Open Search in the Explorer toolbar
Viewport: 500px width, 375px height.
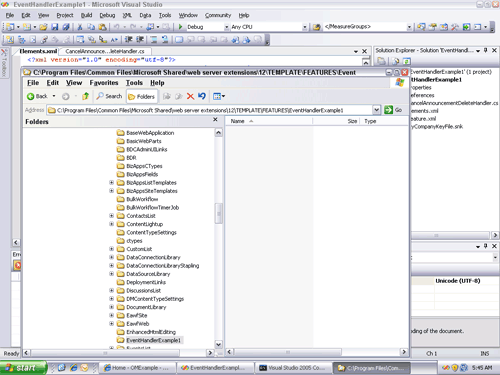pos(109,96)
